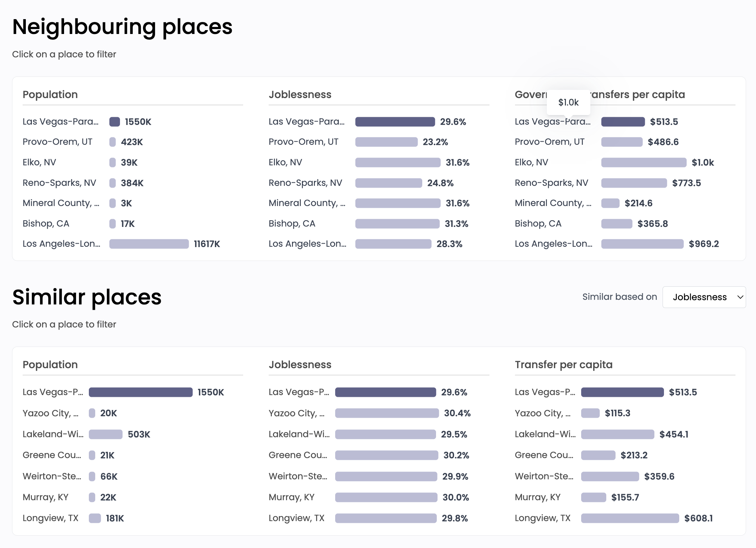Click Longview, TX $608.1 transfer bar

[630, 518]
